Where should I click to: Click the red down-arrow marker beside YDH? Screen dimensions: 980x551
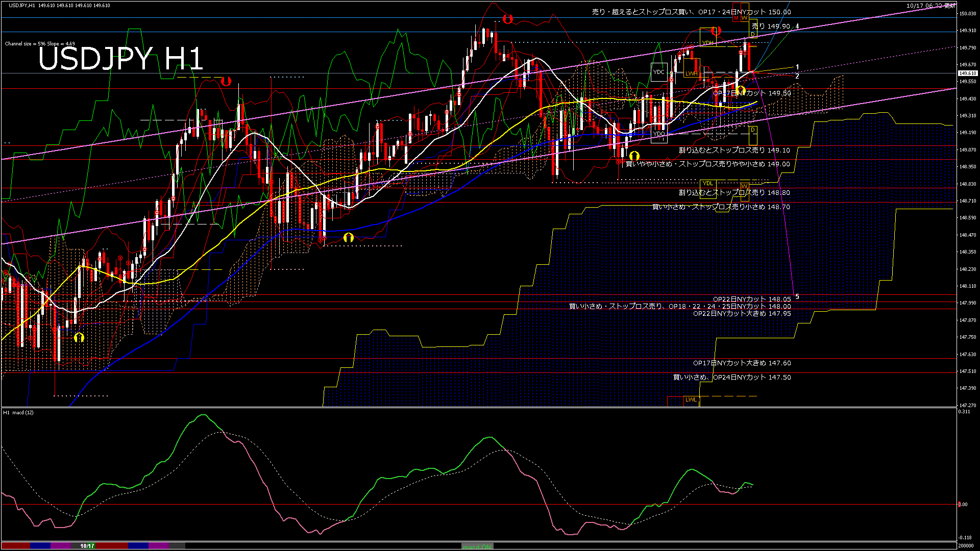(716, 31)
